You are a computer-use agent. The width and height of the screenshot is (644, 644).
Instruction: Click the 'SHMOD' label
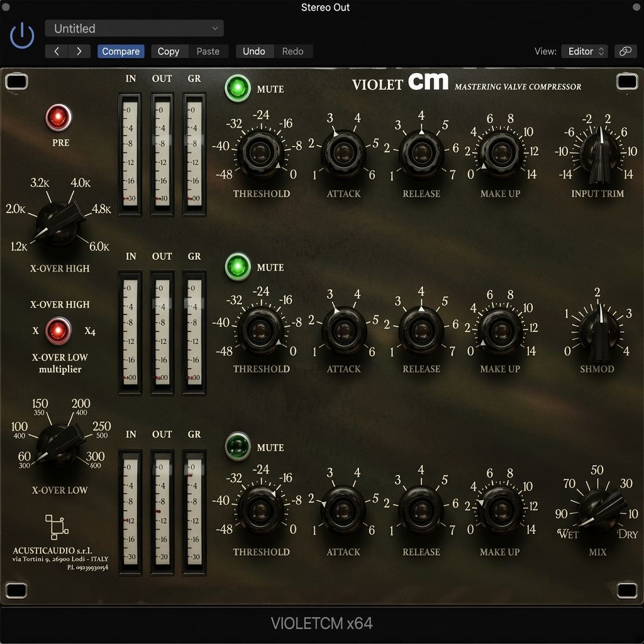[597, 369]
